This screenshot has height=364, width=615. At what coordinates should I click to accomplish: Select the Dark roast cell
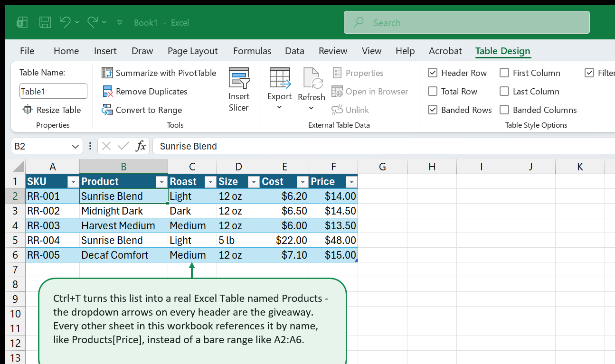pyautogui.click(x=192, y=211)
